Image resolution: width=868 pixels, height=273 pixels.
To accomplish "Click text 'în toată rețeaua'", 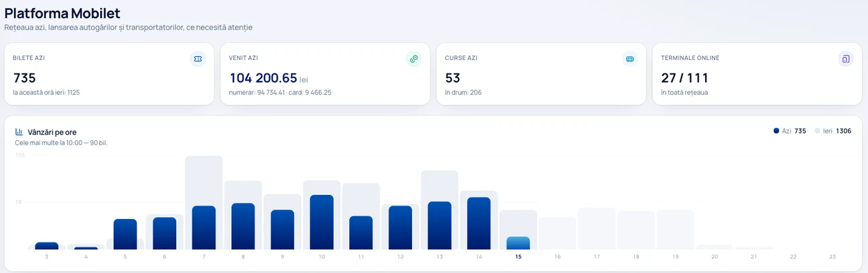I will tap(684, 92).
